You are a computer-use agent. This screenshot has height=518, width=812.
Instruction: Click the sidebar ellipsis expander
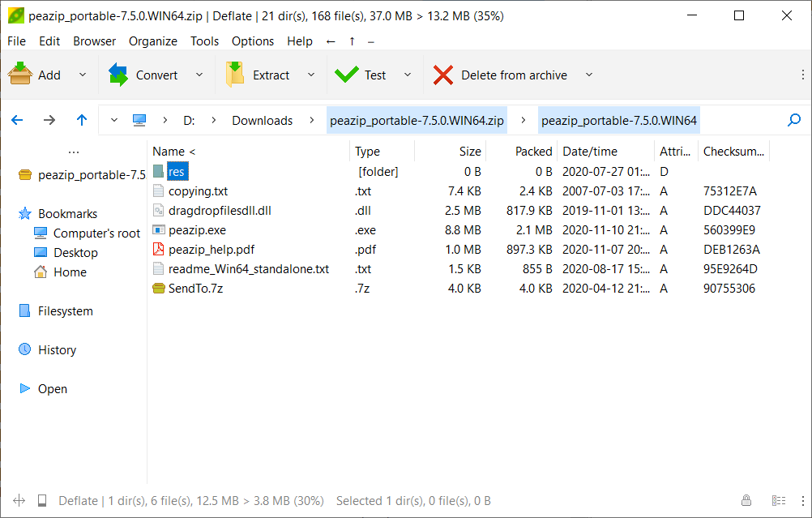[74, 152]
